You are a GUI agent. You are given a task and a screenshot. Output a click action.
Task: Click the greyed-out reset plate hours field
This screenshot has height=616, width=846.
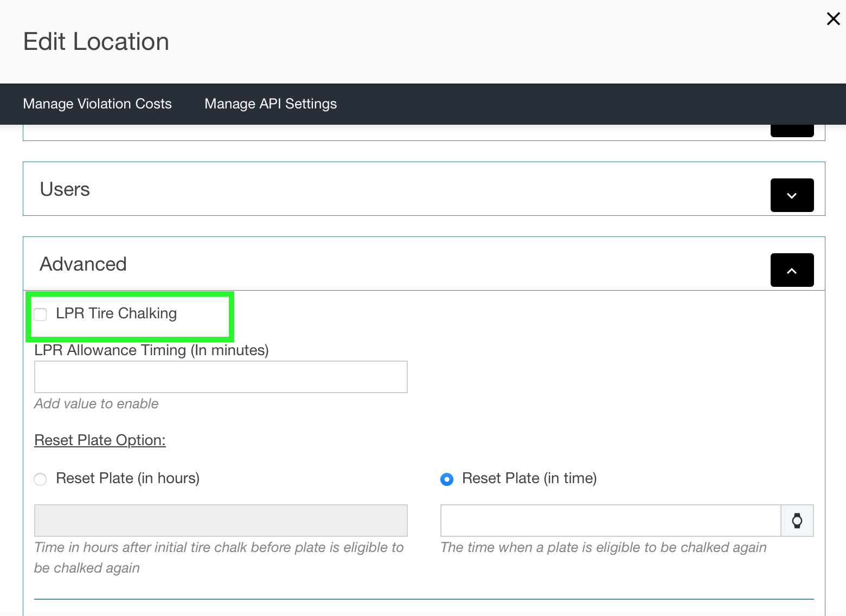[x=221, y=521]
